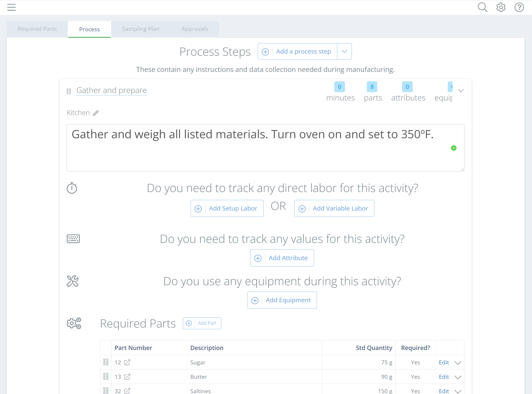Click the green checkmark status indicator
The image size is (532, 394).
coord(454,148)
